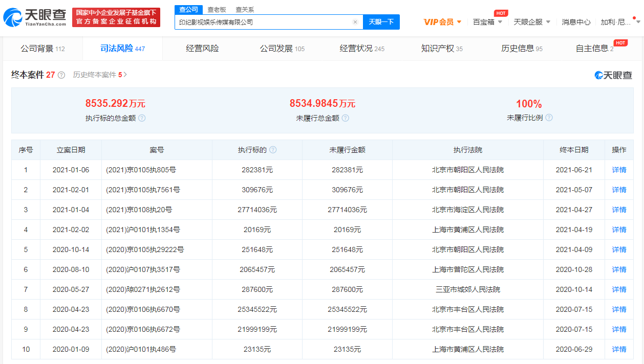Image resolution: width=644 pixels, height=364 pixels.
Task: Click the help icon under 未履行总金额
Action: [x=346, y=118]
